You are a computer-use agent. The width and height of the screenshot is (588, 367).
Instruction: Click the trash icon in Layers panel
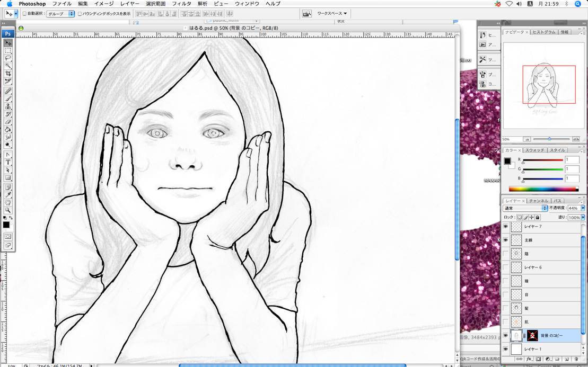tap(575, 359)
